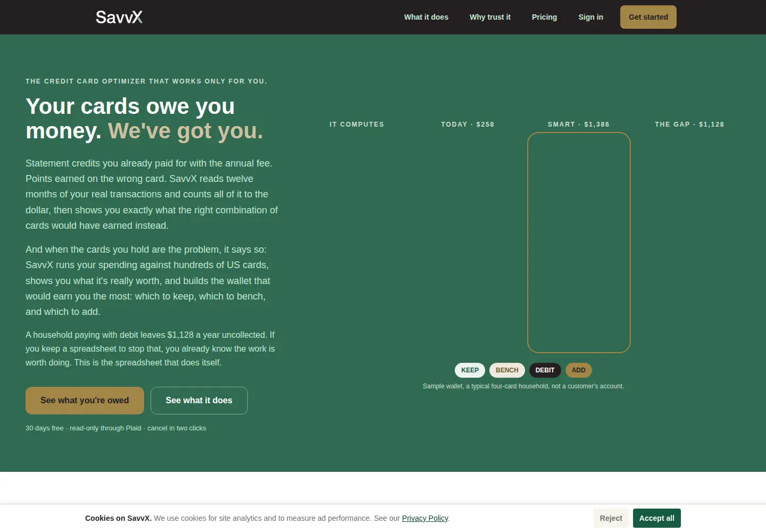Click THE GAP · $1,128 column header
Screen dimensions: 766x532
689,124
